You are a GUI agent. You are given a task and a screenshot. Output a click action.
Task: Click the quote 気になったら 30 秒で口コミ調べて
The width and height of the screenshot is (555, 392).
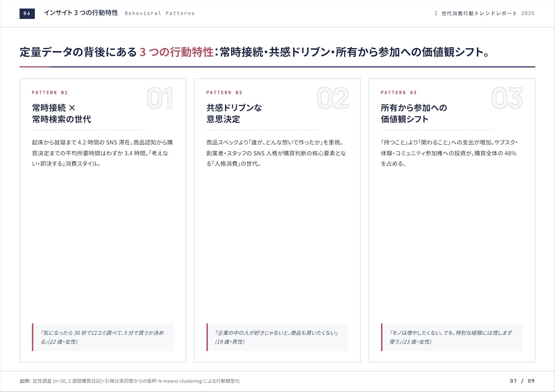point(103,337)
